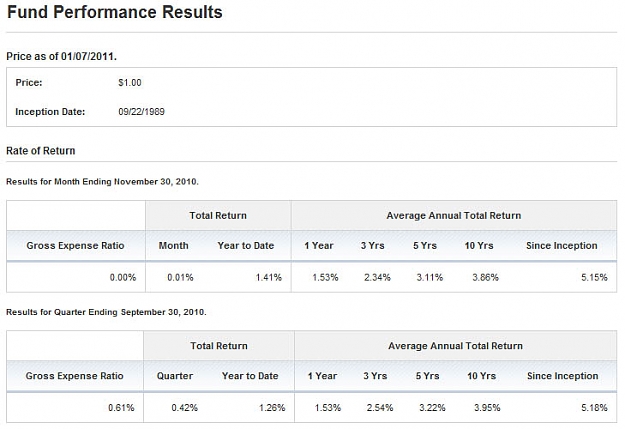Click the quarterly Average Annual Total Return header

pyautogui.click(x=456, y=346)
